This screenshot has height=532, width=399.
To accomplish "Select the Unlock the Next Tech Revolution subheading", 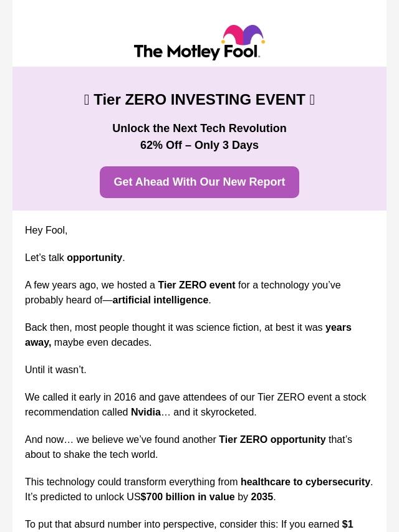I will coord(199,128).
